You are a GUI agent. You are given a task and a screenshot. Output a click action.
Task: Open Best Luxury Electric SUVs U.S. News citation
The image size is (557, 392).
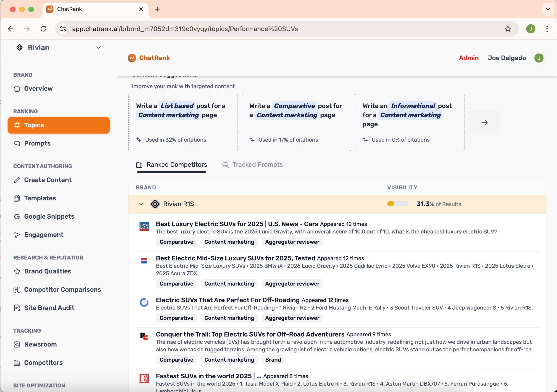[237, 224]
